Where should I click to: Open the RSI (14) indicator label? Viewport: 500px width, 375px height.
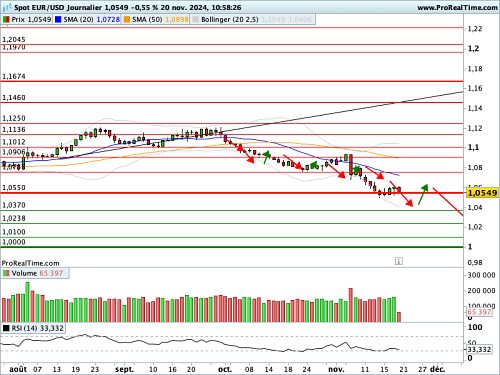tap(24, 328)
